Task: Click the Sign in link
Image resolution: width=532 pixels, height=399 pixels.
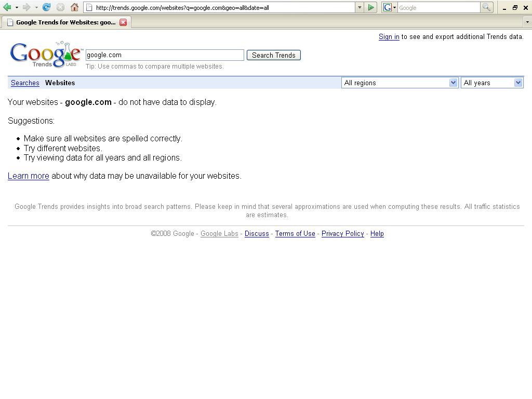Action: pyautogui.click(x=389, y=37)
